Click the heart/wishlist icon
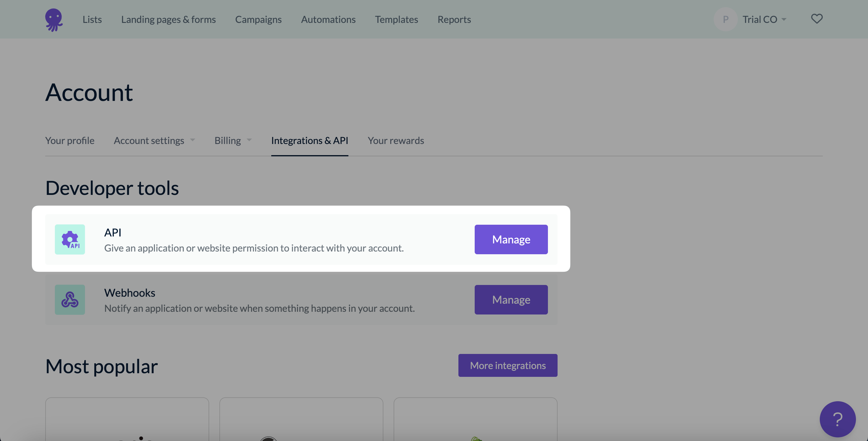The height and width of the screenshot is (441, 868). (x=817, y=19)
